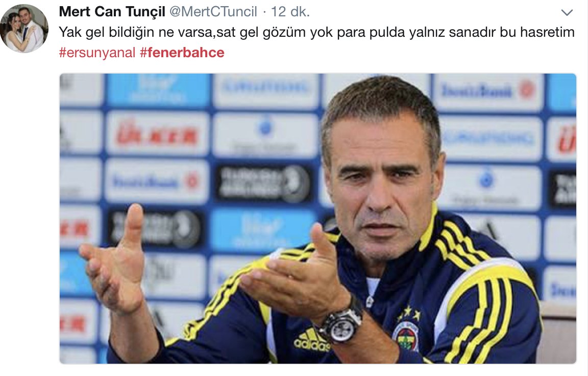Open the tweet via 12 dk. timestamp
Screen dimensions: 588x376
tap(290, 12)
